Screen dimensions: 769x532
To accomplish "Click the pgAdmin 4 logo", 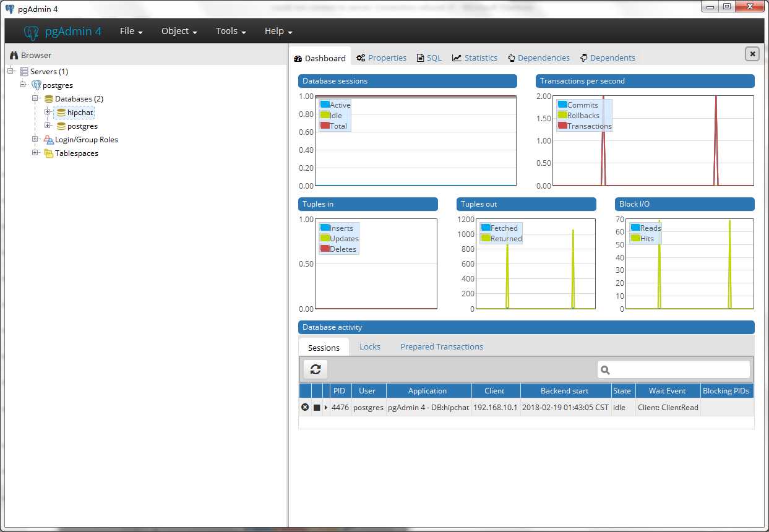I will tap(62, 32).
